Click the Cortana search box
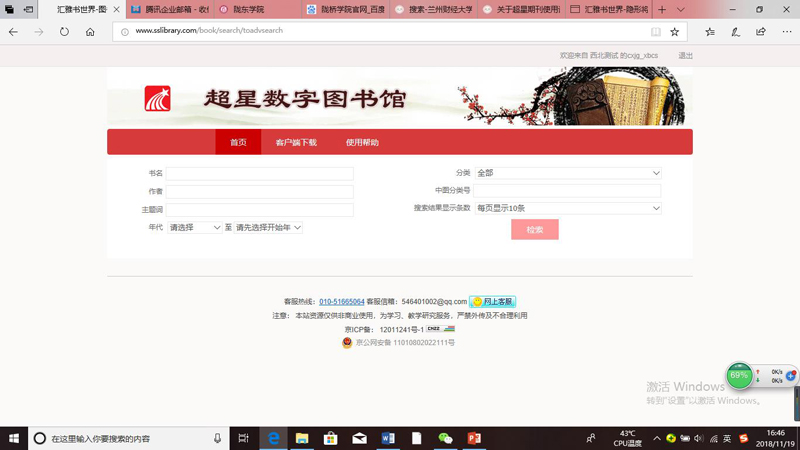The width and height of the screenshot is (800, 450). click(129, 438)
